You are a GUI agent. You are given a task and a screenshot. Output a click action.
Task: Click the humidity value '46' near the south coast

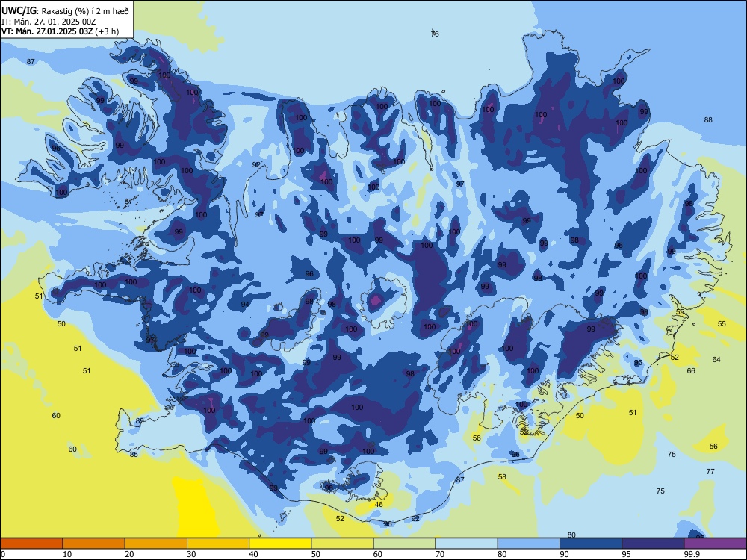pos(379,504)
